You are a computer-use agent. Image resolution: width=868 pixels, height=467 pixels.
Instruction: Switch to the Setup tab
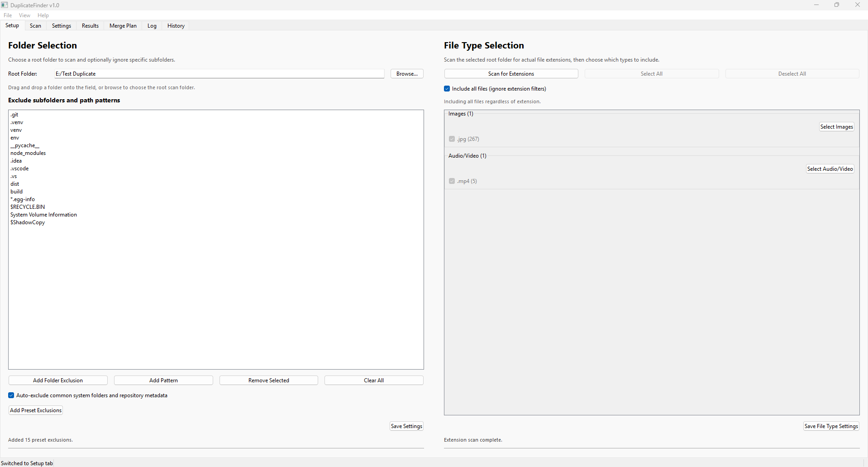click(x=12, y=25)
